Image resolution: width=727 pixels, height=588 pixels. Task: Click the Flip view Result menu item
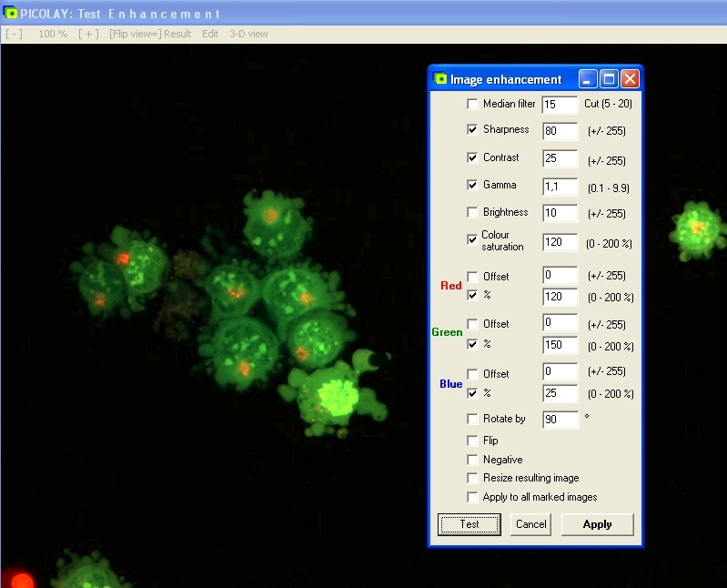pyautogui.click(x=150, y=34)
